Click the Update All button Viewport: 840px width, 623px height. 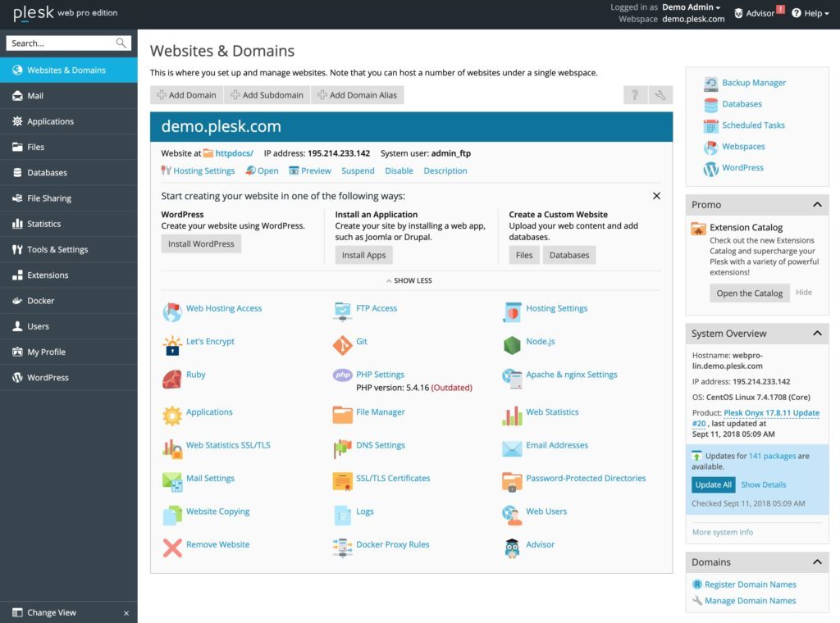point(713,485)
